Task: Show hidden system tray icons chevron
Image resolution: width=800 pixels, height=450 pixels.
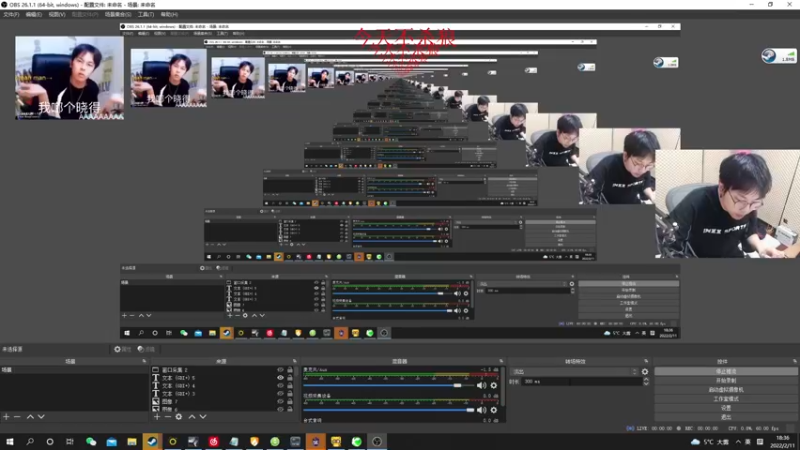Action: 738,442
